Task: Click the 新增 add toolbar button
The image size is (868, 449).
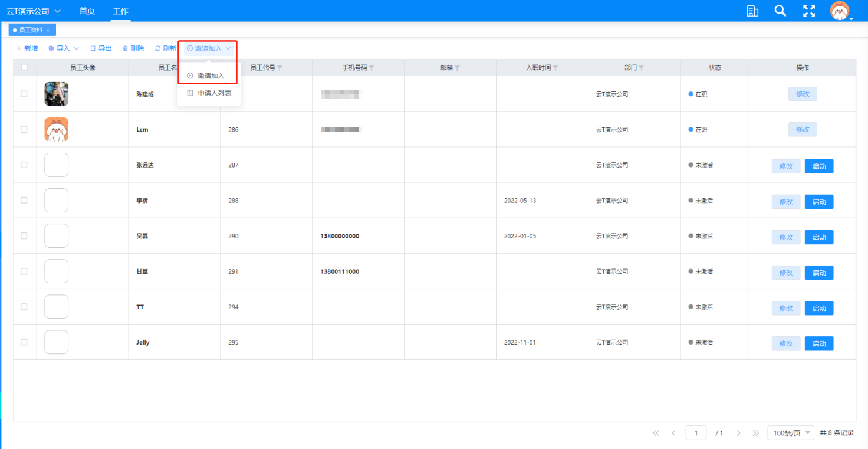Action: click(27, 48)
